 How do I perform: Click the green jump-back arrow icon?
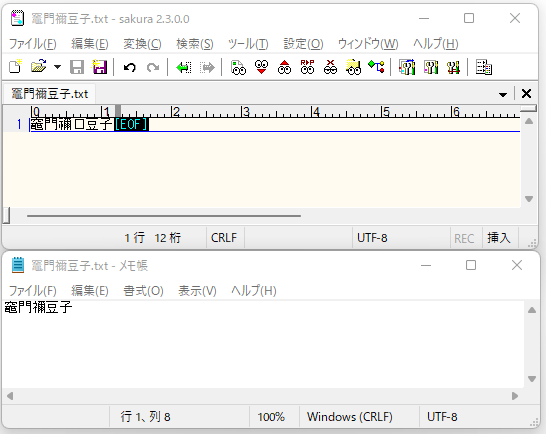(184, 67)
